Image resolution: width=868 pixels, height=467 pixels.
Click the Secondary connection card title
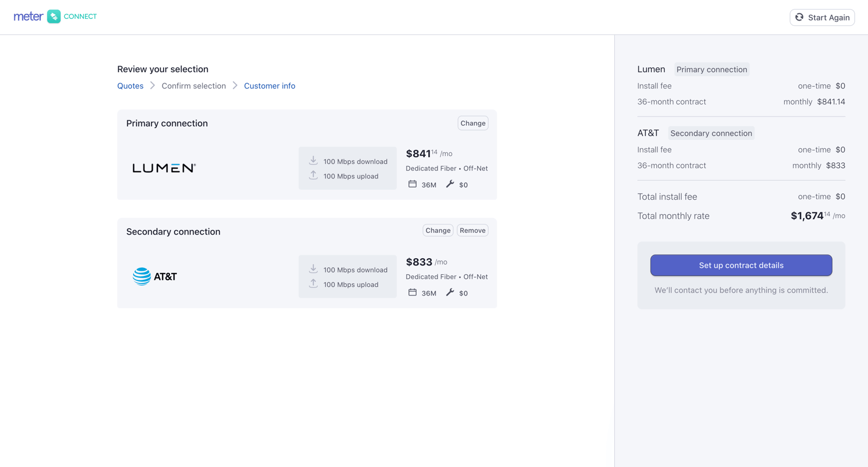coord(173,232)
